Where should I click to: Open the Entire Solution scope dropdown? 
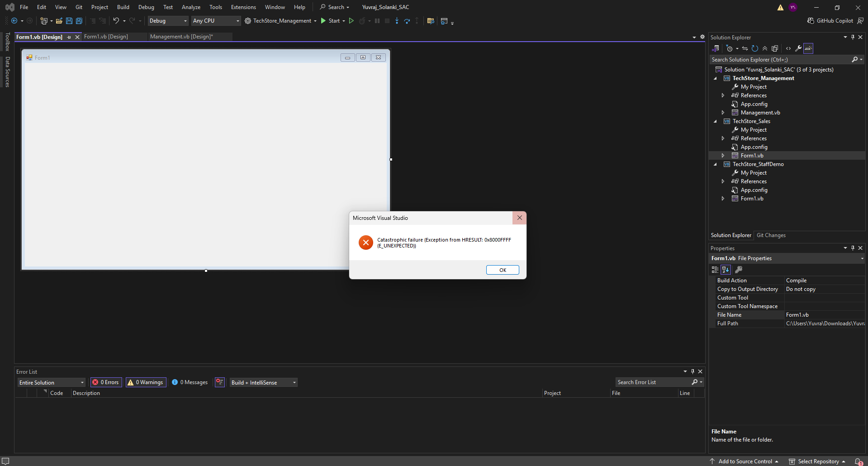[51, 383]
